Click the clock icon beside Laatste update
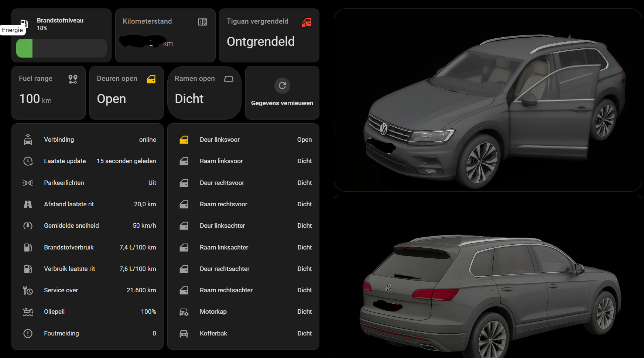The height and width of the screenshot is (358, 644). click(28, 161)
